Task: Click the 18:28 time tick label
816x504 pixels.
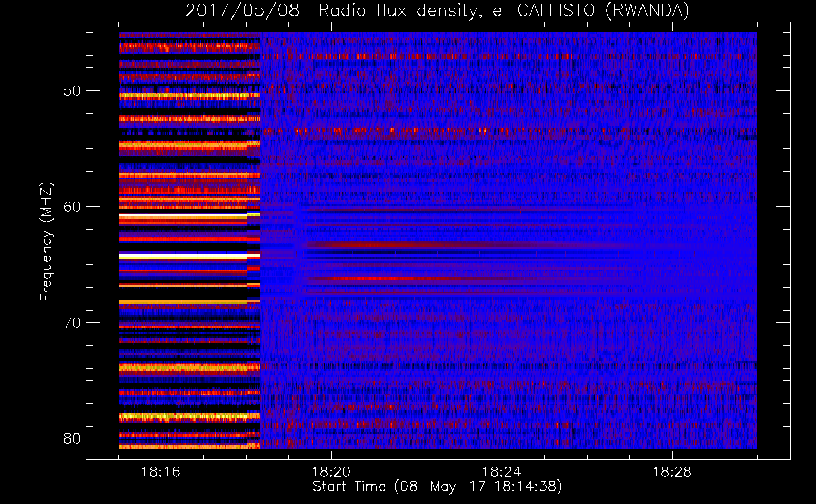Action: coord(672,472)
